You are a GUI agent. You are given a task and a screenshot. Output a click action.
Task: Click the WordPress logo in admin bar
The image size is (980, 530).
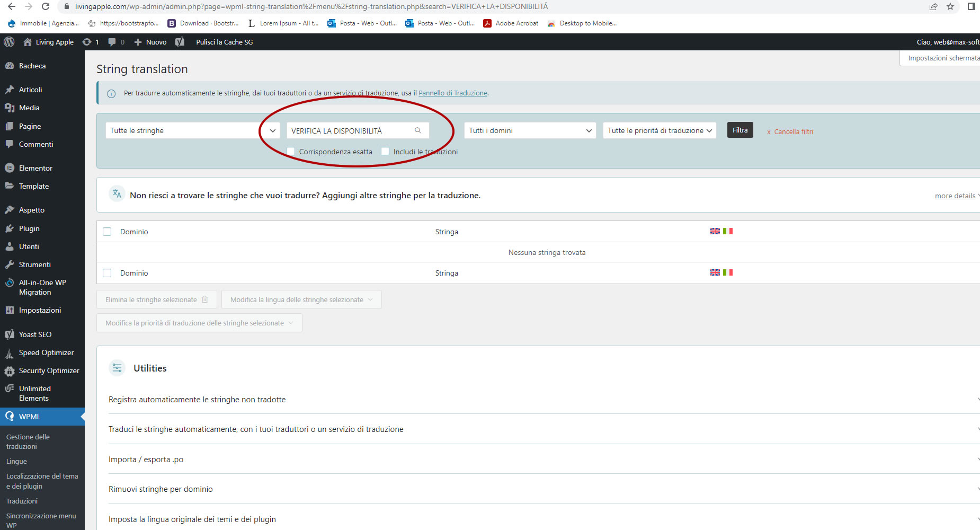9,42
